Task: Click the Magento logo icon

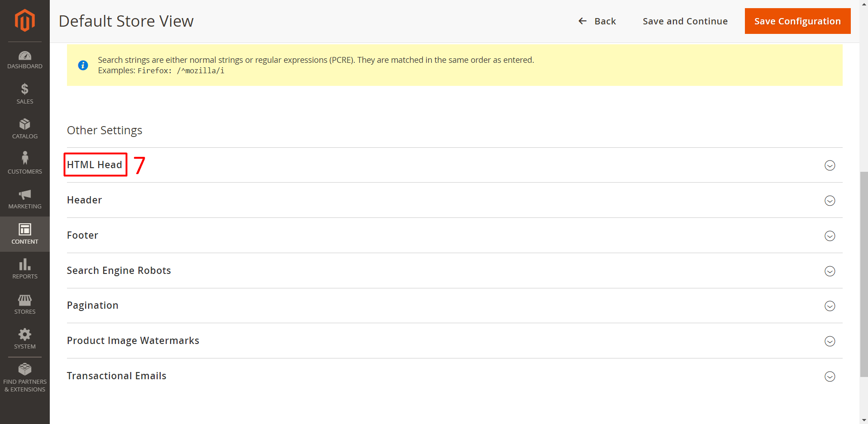Action: pos(24,20)
